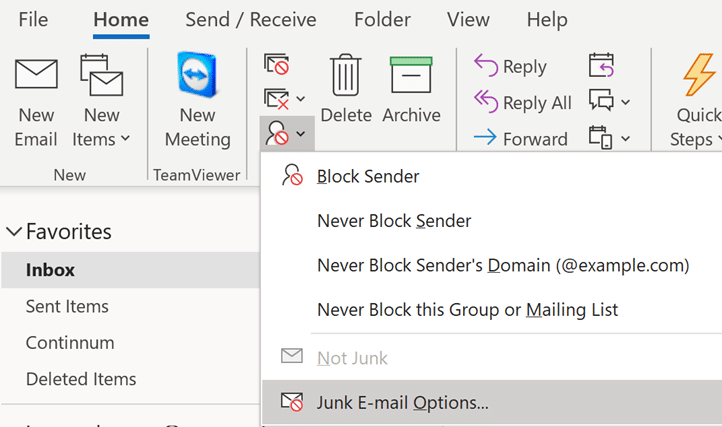Collapse the Favorites folder group

pos(14,232)
